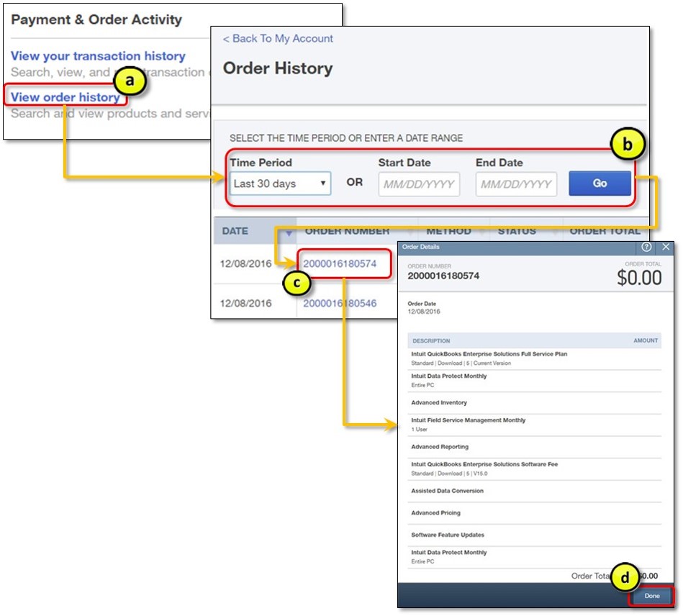Image resolution: width=683 pixels, height=616 pixels.
Task: Select date cell beside order 2000016180546
Action: coord(245,303)
